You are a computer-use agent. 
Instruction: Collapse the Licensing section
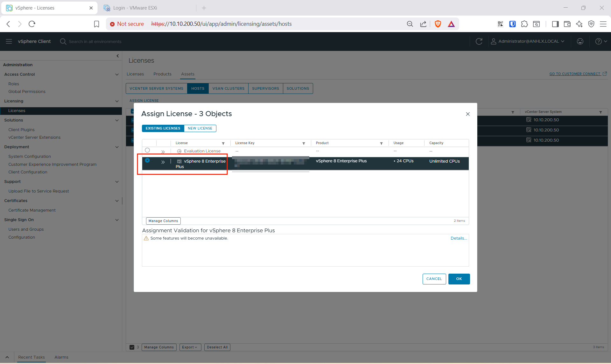pos(117,101)
